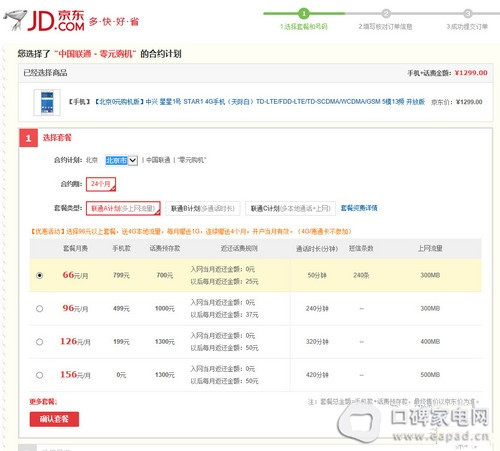Viewport: 500px width, 451px height.
Task: Click step 3 circle in progress bar
Action: tap(468, 13)
